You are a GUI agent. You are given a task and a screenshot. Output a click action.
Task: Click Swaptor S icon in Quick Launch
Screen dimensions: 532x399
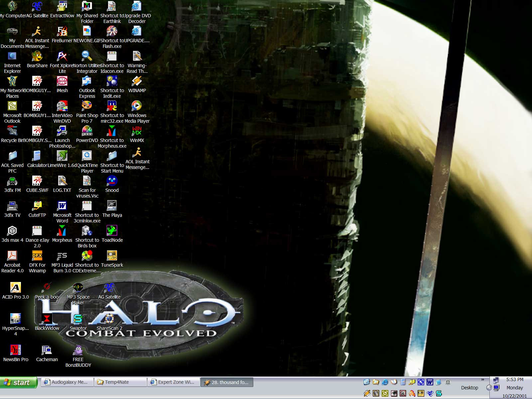(439, 393)
